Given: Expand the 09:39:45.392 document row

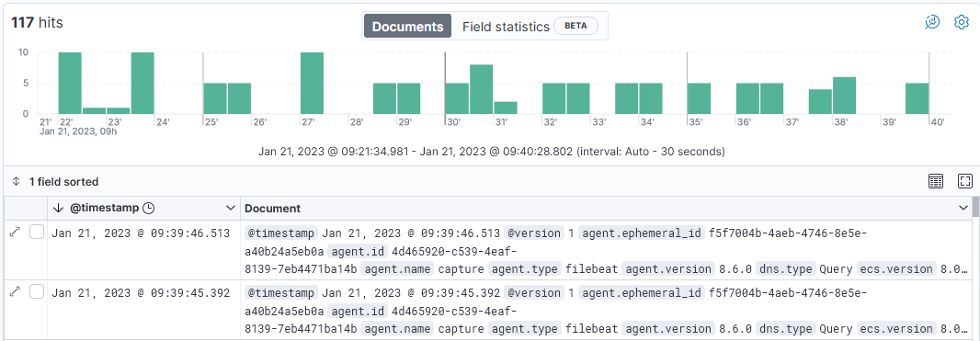Looking at the screenshot, I should pos(16,291).
